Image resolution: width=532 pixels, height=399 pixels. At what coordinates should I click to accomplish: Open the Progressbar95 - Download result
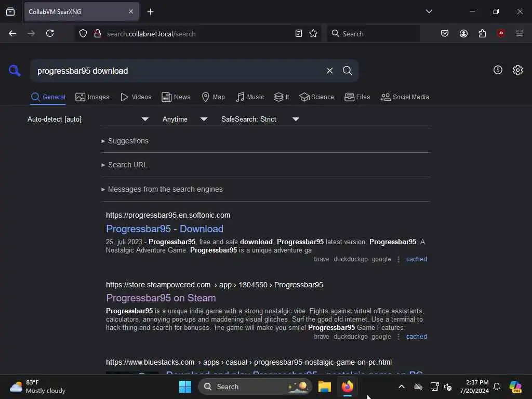[x=165, y=229]
